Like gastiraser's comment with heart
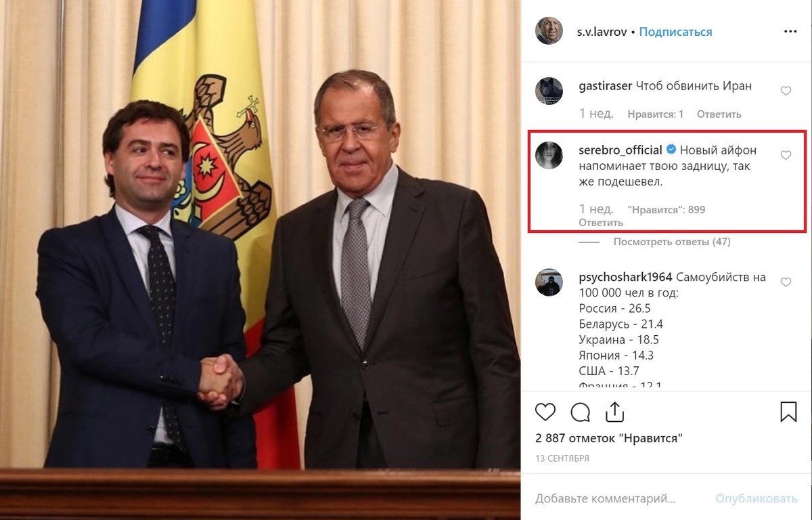Screen dimensions: 812x520 [x=786, y=91]
